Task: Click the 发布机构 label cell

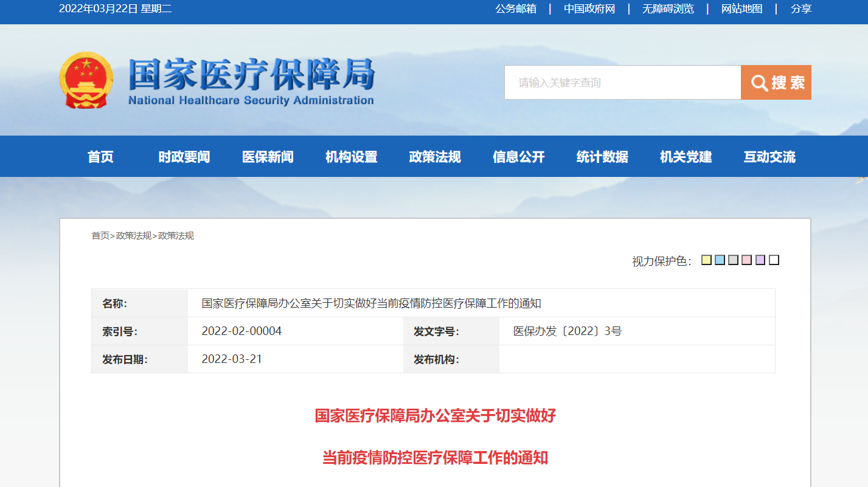Action: pos(451,359)
